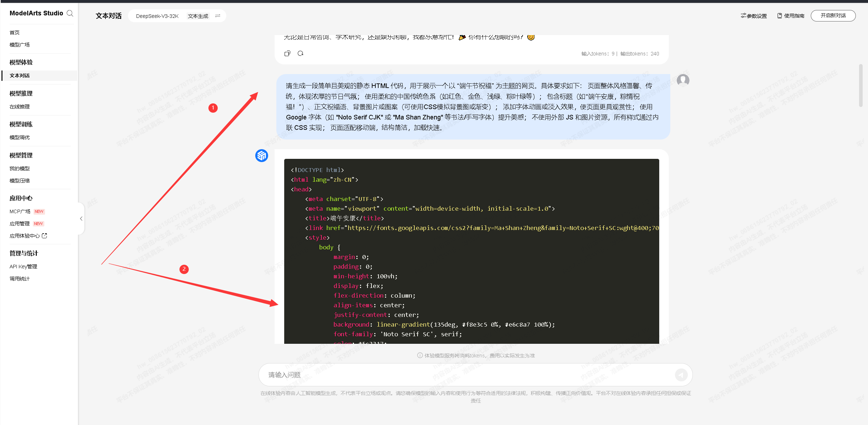Open the DeepSeek-V3-32K model selector
868x425 pixels.
157,16
